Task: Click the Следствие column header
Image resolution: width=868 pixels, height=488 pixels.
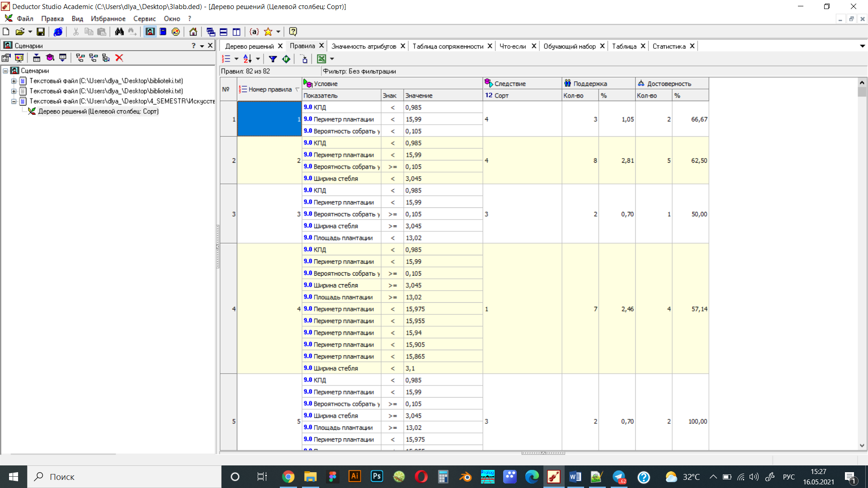Action: pyautogui.click(x=522, y=84)
